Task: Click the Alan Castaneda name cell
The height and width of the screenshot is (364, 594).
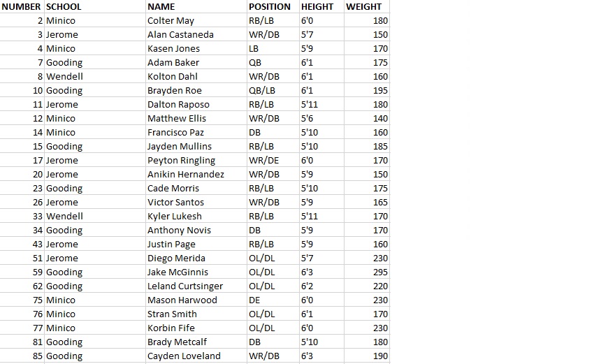Action: click(180, 34)
